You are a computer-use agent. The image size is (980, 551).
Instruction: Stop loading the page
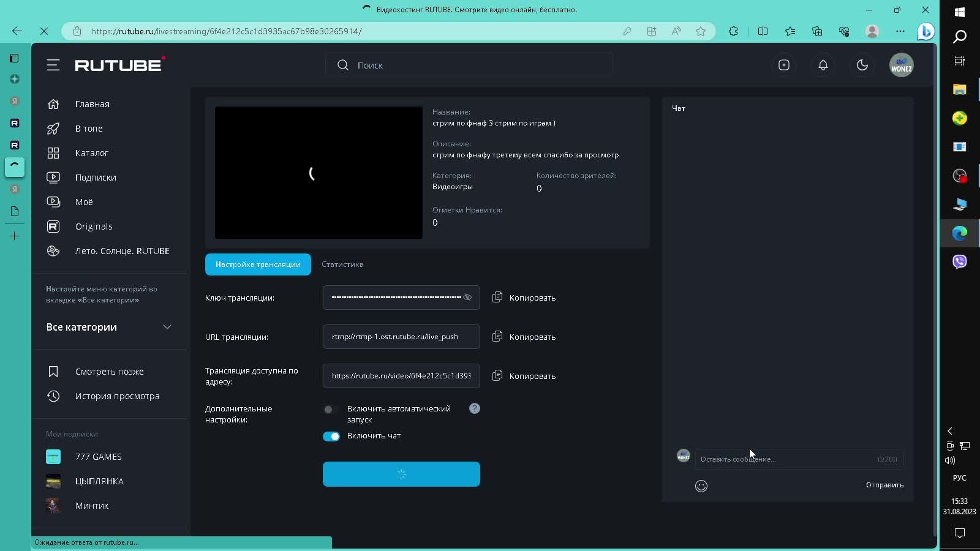pyautogui.click(x=44, y=31)
